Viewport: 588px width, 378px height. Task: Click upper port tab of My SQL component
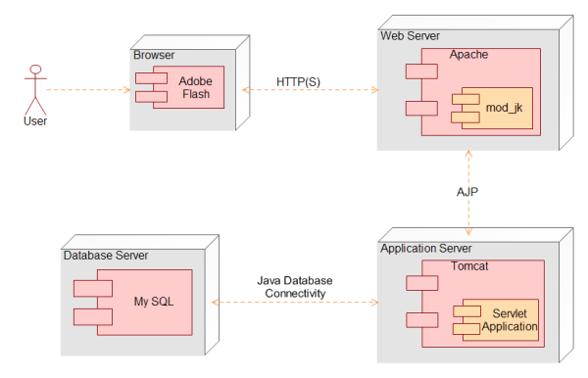point(93,289)
